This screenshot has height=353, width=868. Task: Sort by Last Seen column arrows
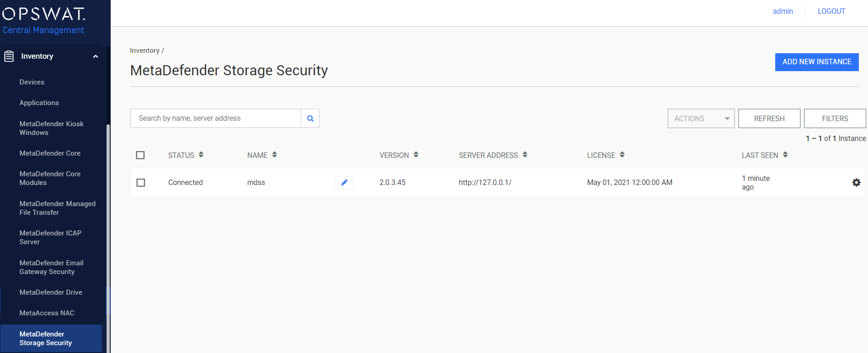(x=785, y=155)
